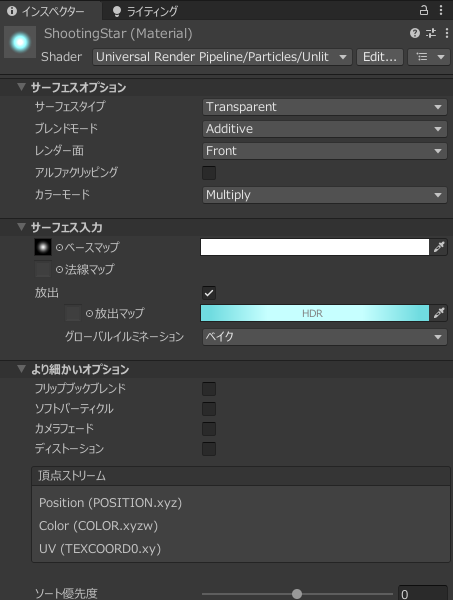Image resolution: width=453 pixels, height=600 pixels.
Task: Switch to the ライティング tab
Action: click(145, 11)
